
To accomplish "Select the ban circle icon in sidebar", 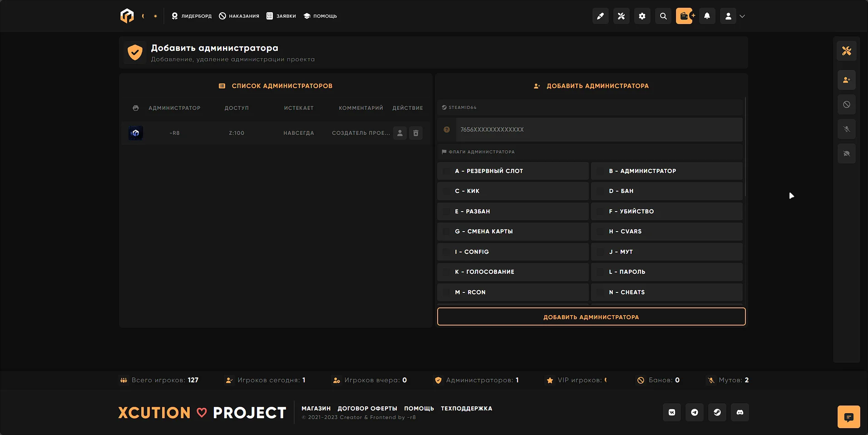I will (x=846, y=105).
